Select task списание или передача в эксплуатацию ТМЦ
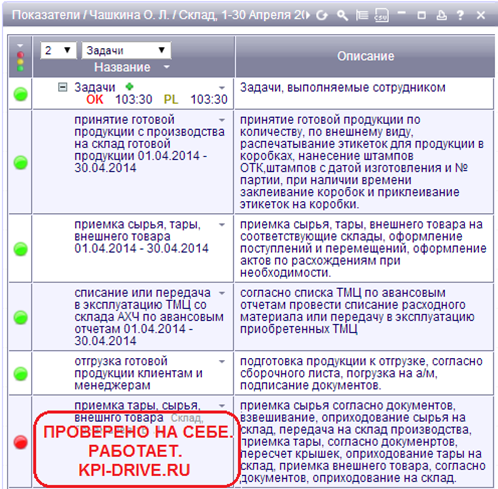This screenshot has height=489, width=498. coord(149,317)
